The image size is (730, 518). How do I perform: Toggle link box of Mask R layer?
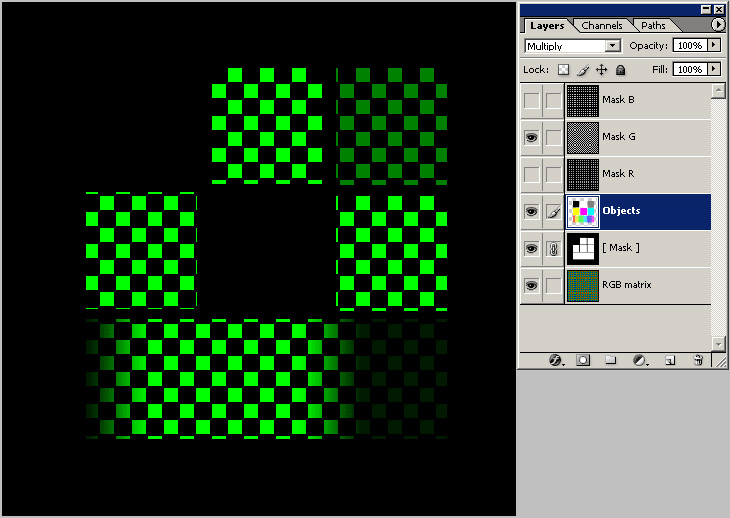(x=554, y=175)
